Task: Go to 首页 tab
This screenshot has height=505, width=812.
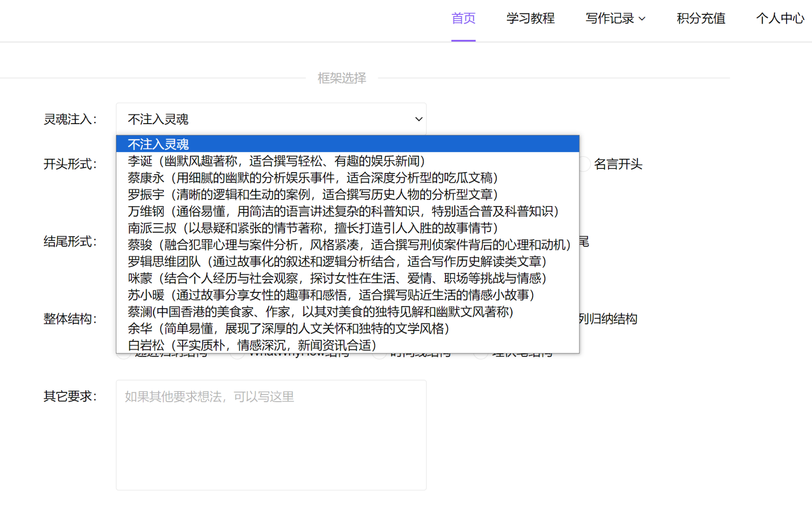Action: [x=463, y=18]
